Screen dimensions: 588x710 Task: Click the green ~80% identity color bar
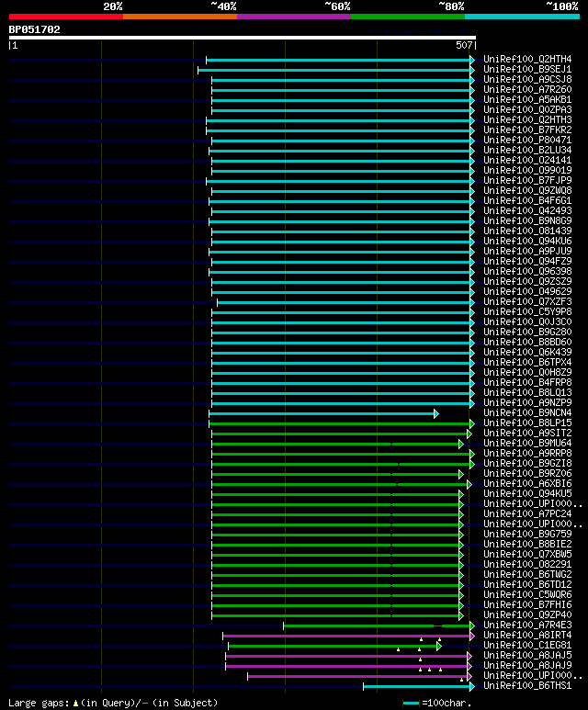click(408, 17)
